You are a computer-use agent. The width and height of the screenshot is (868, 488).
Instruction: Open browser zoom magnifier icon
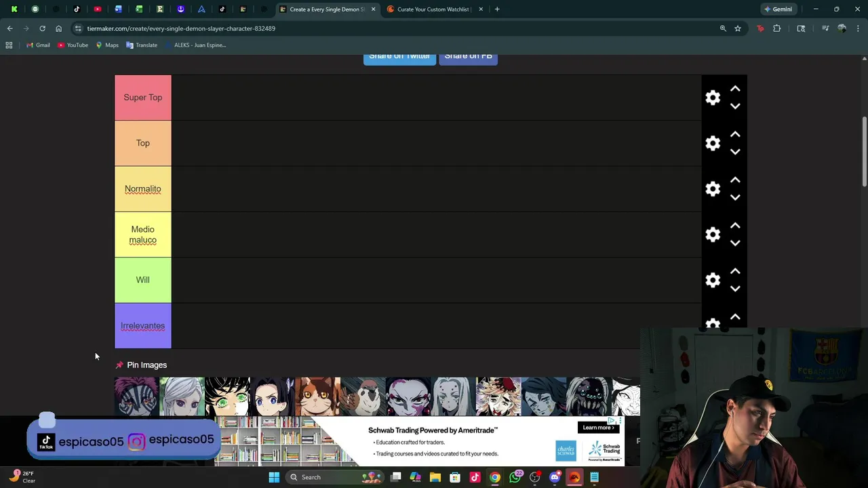(x=723, y=28)
